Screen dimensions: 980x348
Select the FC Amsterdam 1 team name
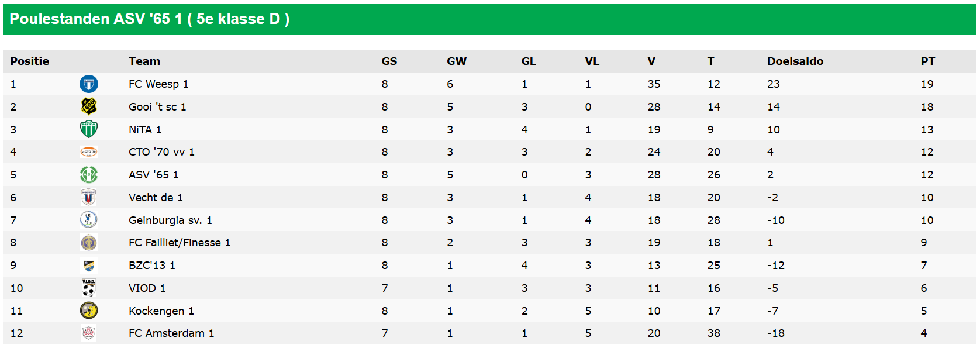coord(171,333)
